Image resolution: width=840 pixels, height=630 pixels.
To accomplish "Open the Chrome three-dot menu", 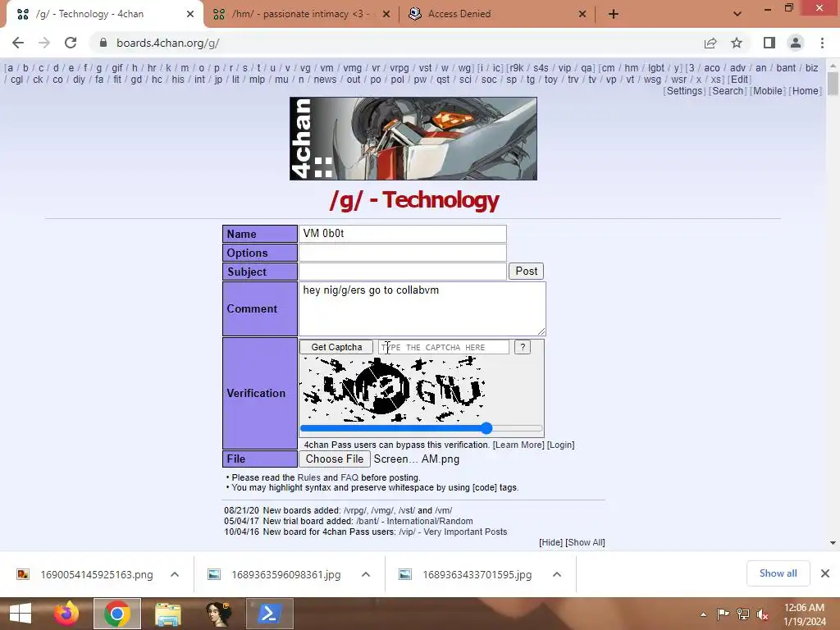I will 822,43.
